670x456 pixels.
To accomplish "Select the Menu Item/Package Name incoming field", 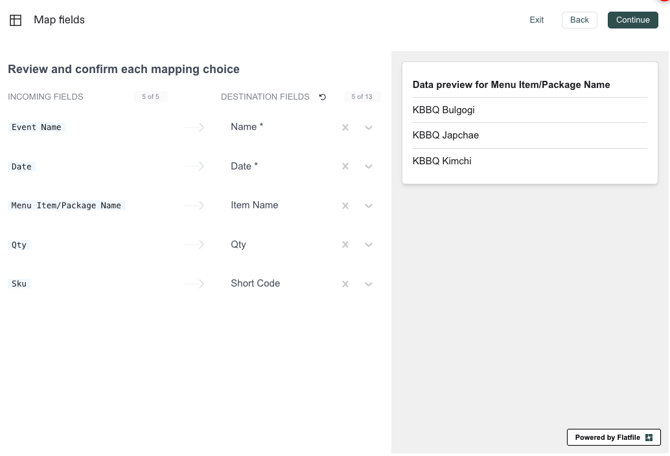I will (66, 206).
